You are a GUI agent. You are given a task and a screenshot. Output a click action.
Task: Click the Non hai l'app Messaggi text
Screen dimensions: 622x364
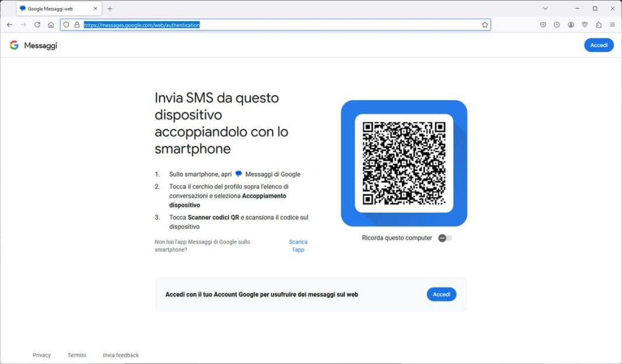tap(202, 246)
